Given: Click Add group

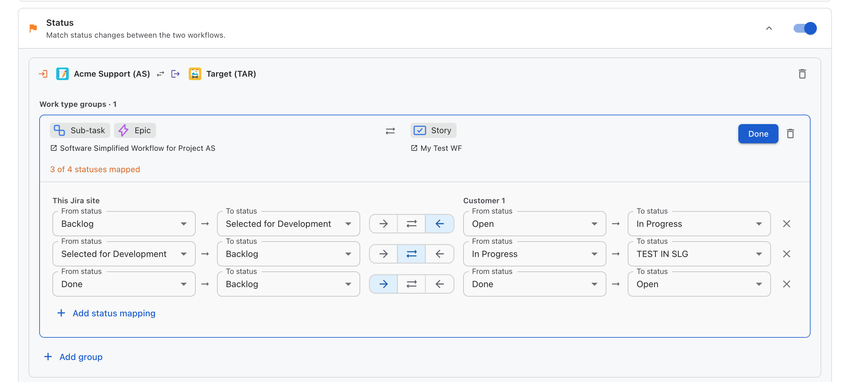Looking at the screenshot, I should pyautogui.click(x=73, y=357).
